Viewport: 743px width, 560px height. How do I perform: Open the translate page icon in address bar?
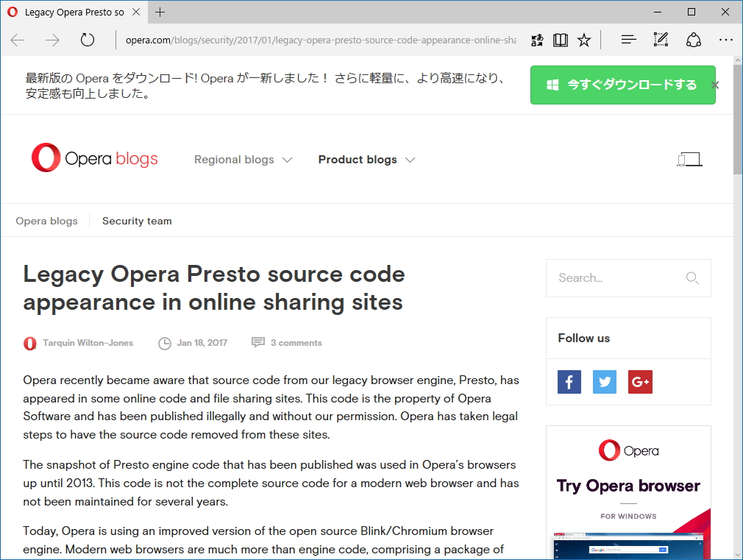[536, 40]
